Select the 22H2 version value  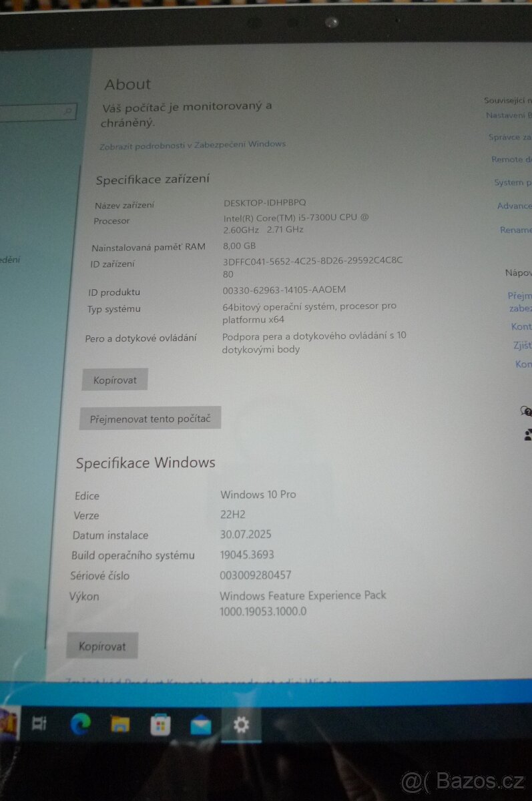(x=233, y=515)
